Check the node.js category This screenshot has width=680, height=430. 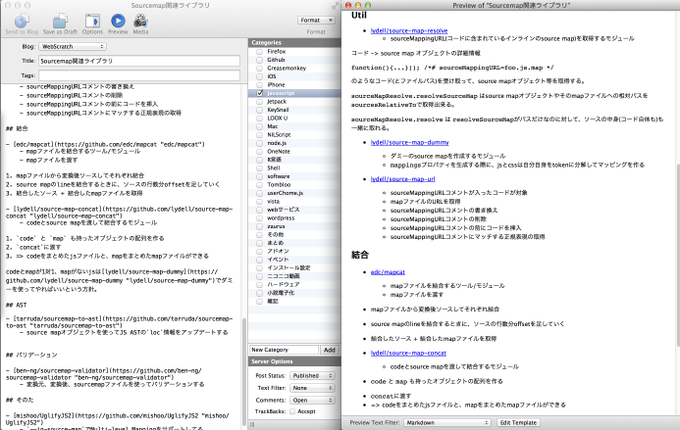(259, 143)
